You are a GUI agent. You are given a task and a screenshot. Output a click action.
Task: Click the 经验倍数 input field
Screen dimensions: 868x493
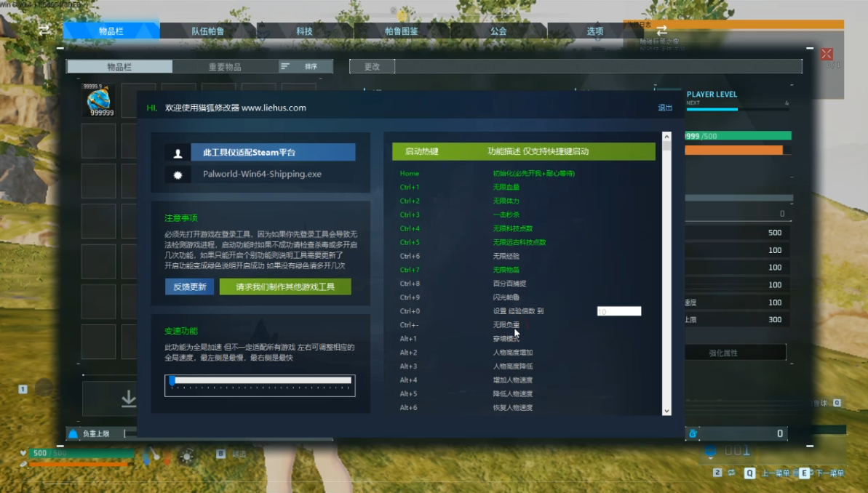[619, 311]
